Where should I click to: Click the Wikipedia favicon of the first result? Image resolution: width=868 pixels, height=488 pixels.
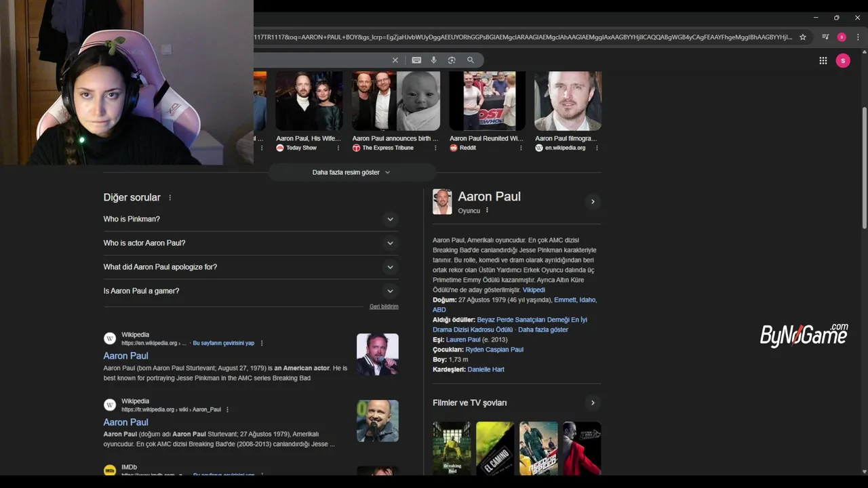(110, 339)
